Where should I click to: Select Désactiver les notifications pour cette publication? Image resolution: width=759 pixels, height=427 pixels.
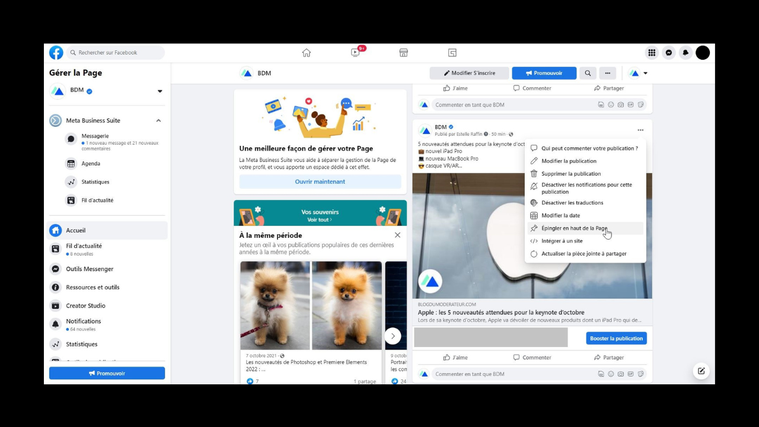[585, 188]
